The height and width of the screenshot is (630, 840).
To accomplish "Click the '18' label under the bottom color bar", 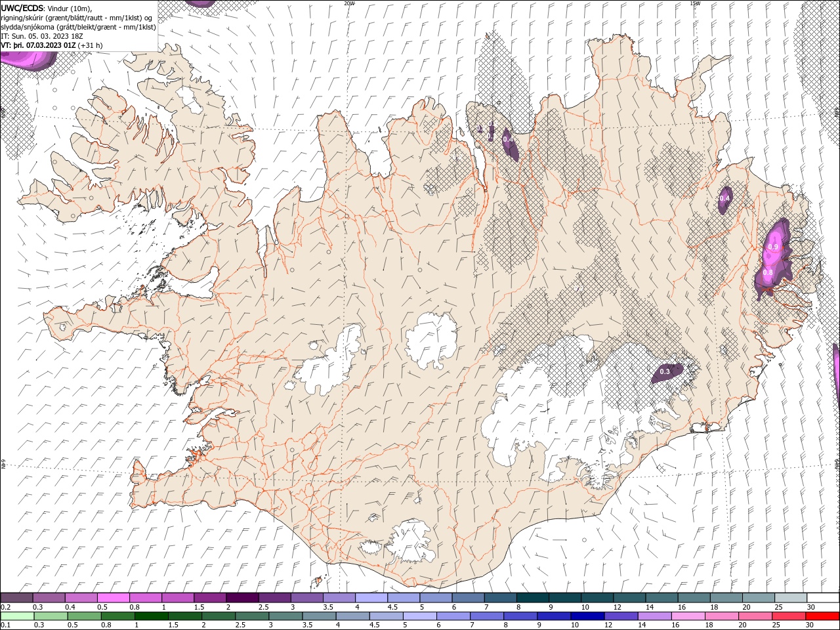I will point(709,625).
